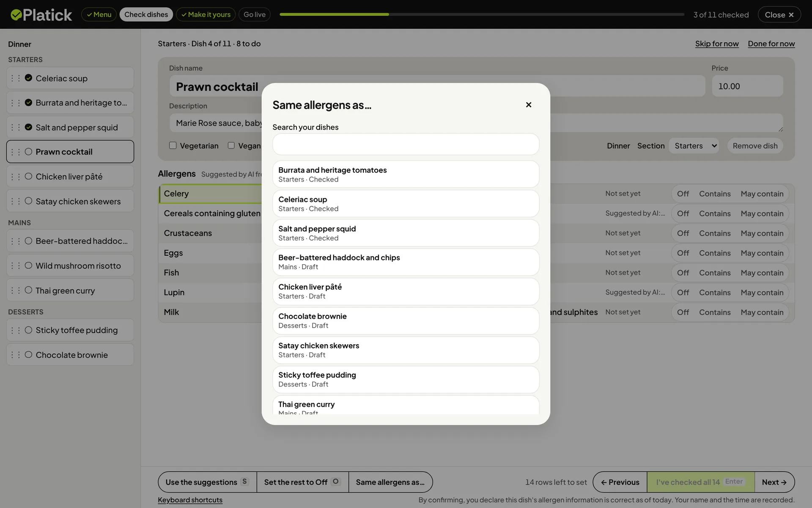Click the Price field showing 10.00
Viewport: 812px width, 508px height.
click(x=747, y=86)
